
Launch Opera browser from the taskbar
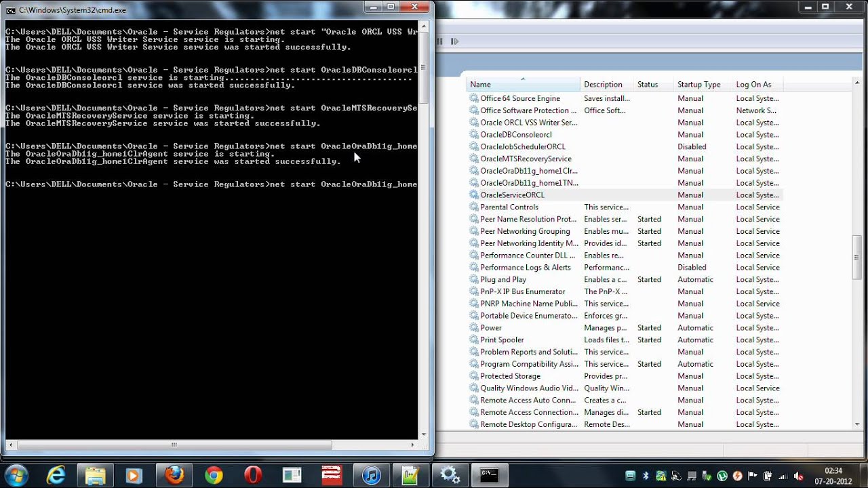pos(253,475)
